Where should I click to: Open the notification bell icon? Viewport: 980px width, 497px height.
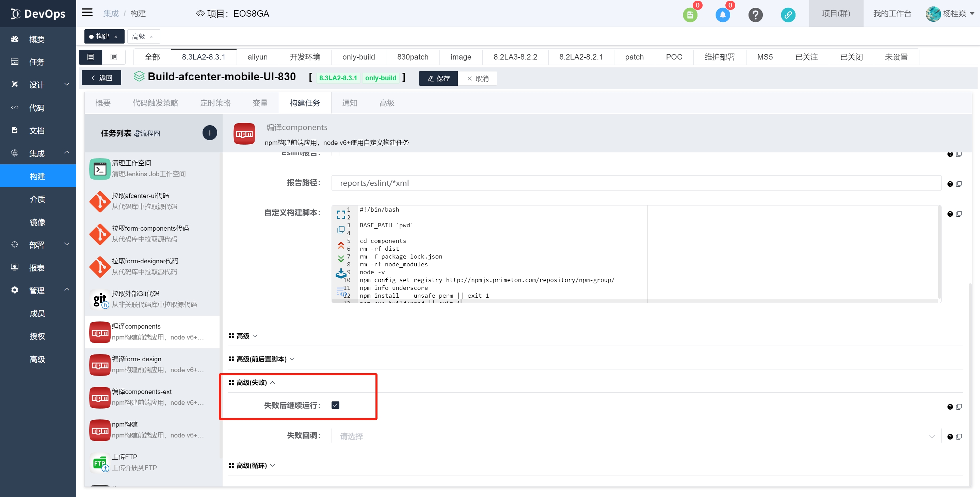pos(722,15)
